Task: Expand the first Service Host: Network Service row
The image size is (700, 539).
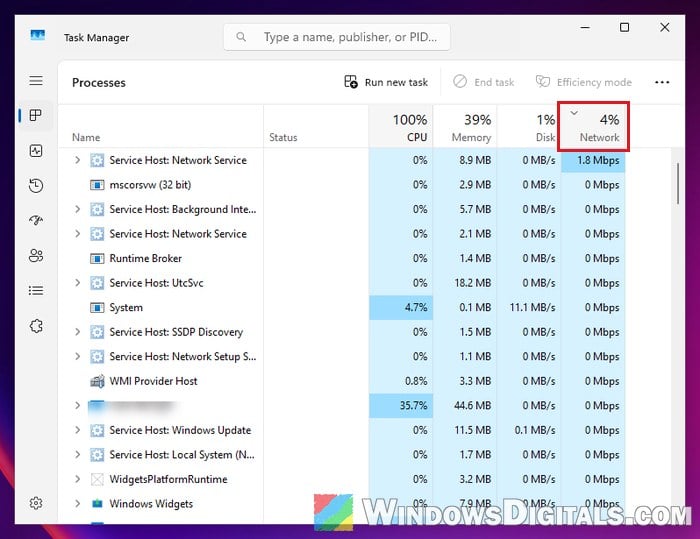Action: 78,160
